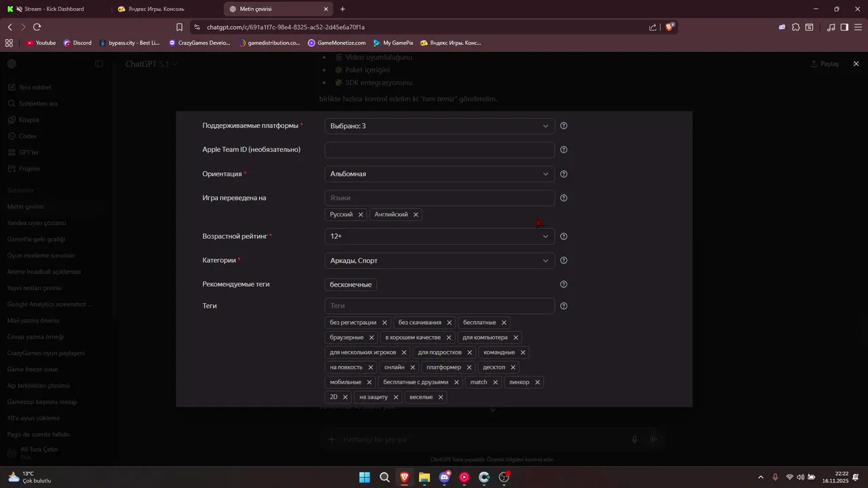Open the GameMonetize.com bookmark
Image resolution: width=868 pixels, height=488 pixels.
point(337,43)
